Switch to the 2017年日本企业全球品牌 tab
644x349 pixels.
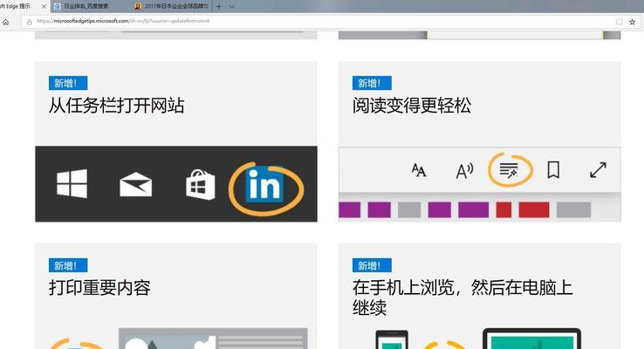[x=172, y=7]
